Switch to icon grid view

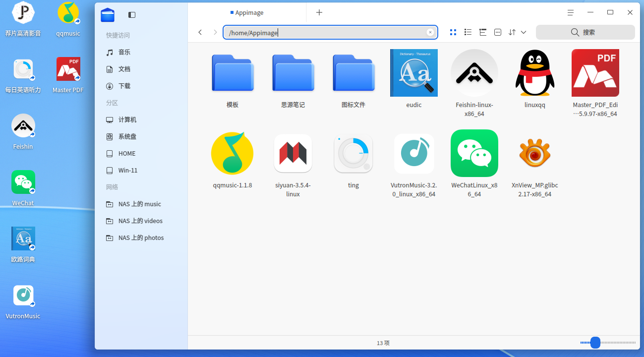453,32
